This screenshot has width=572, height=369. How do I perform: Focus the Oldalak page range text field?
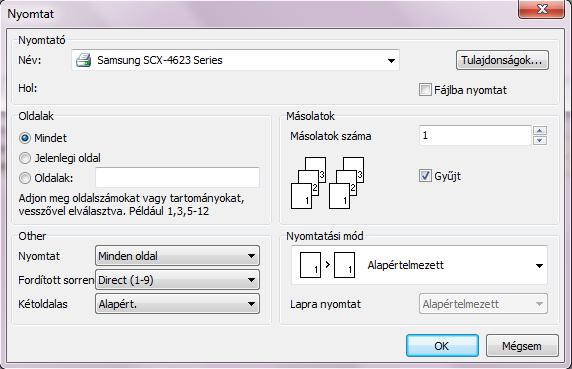[177, 178]
